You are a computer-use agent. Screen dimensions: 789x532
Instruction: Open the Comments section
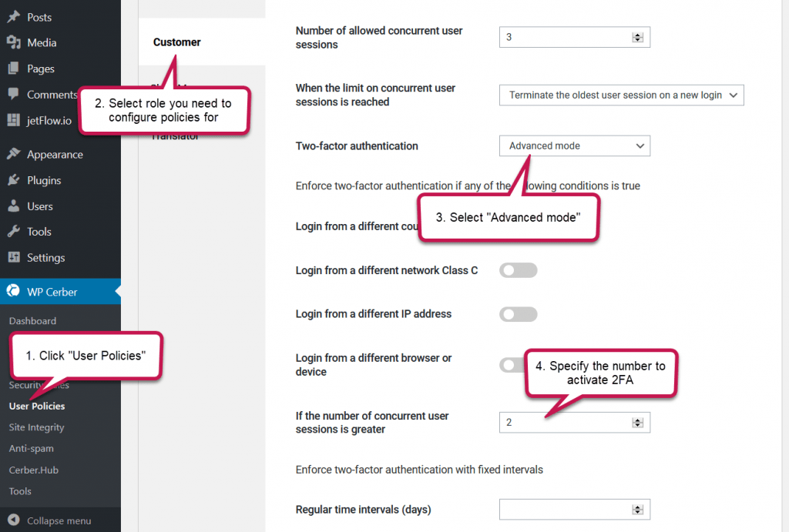click(x=49, y=94)
